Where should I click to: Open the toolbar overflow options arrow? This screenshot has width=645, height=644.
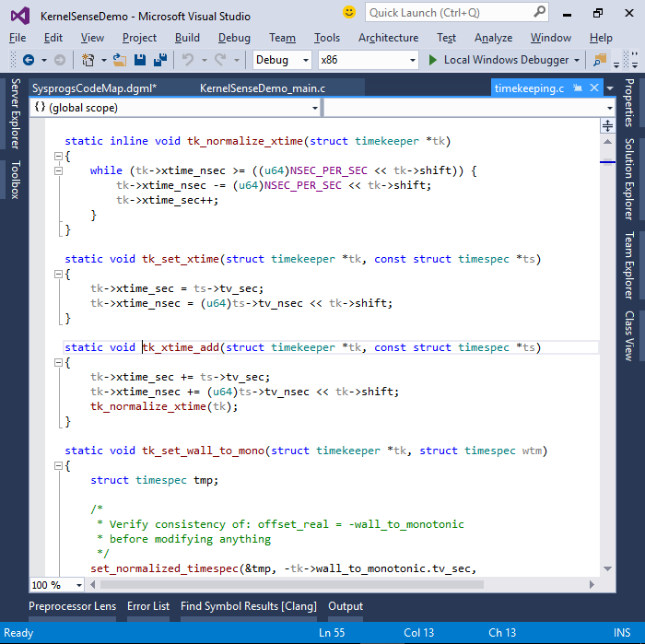coord(616,64)
